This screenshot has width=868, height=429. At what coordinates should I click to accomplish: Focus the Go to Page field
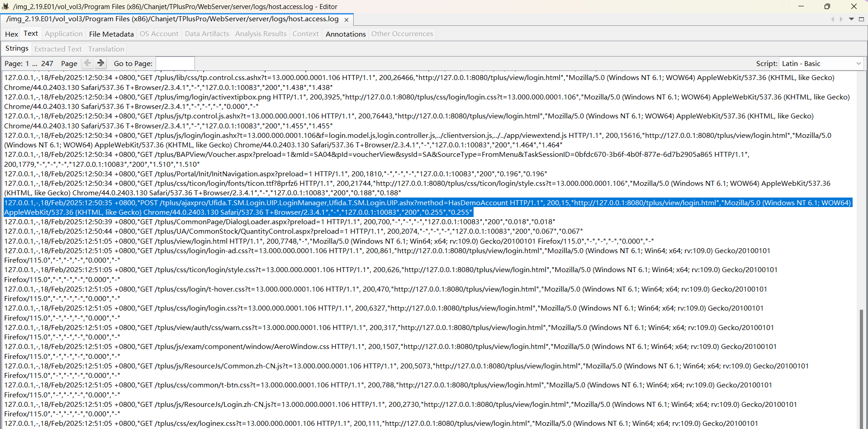175,64
